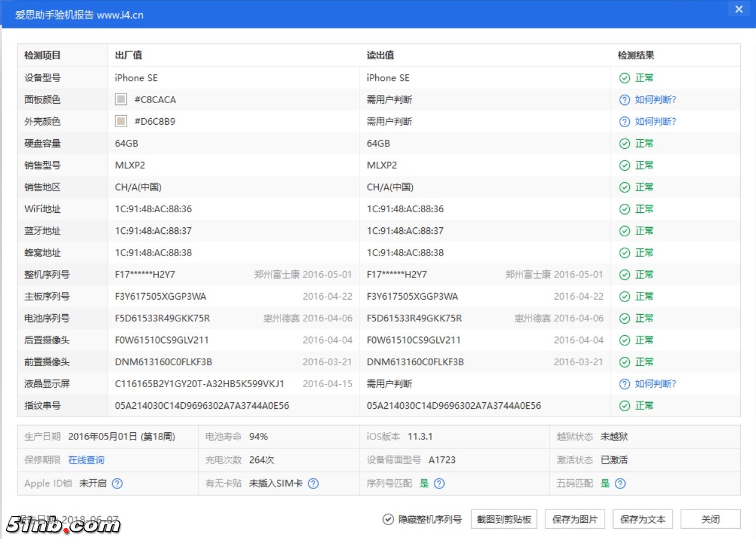Open help icon beside 五码匹配
This screenshot has height=539, width=756.
tap(620, 484)
